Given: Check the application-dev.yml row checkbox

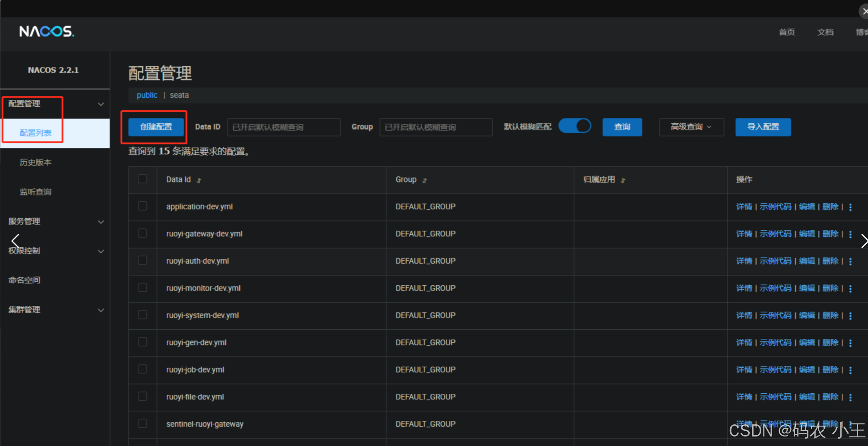Looking at the screenshot, I should tap(143, 206).
